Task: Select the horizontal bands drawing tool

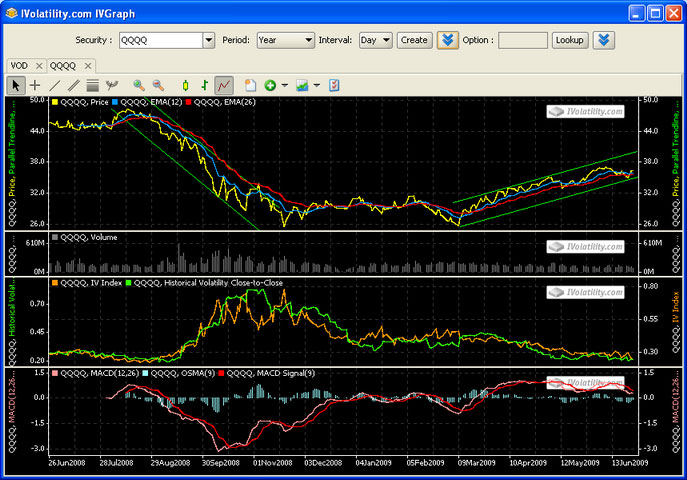Action: point(92,85)
